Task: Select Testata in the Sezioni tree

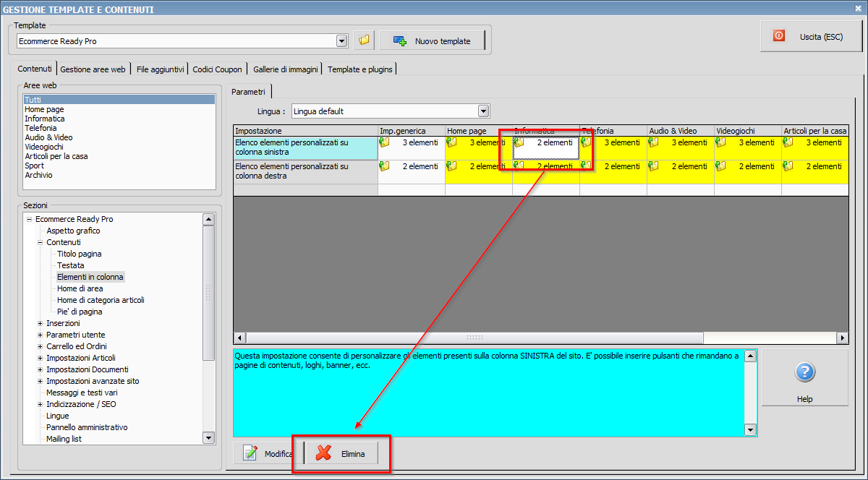Action: pos(70,265)
